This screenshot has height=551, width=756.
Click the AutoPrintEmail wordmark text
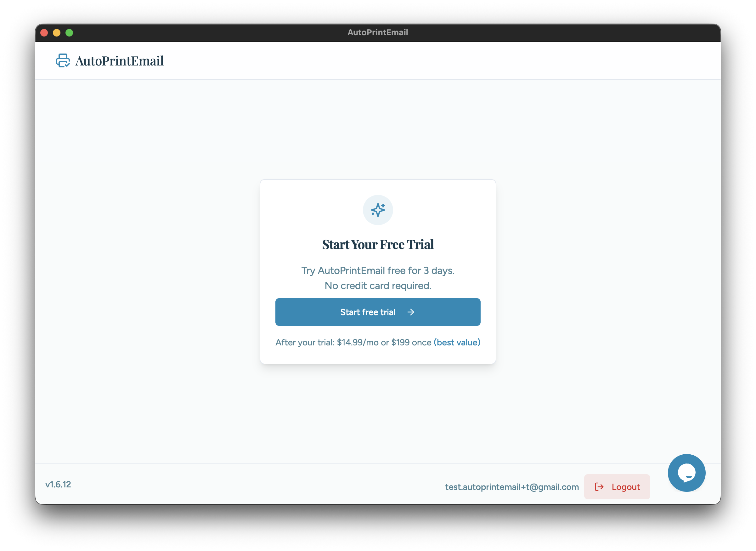(119, 60)
